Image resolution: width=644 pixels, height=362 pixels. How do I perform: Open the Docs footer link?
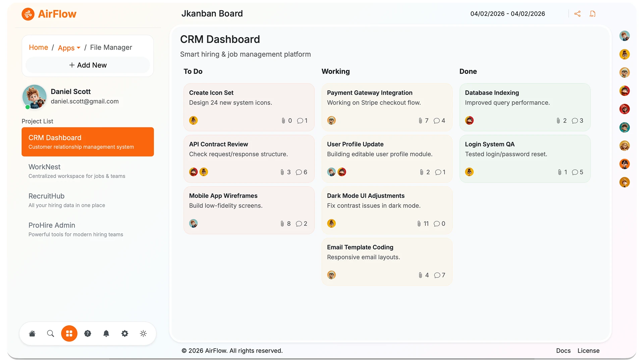coord(563,351)
